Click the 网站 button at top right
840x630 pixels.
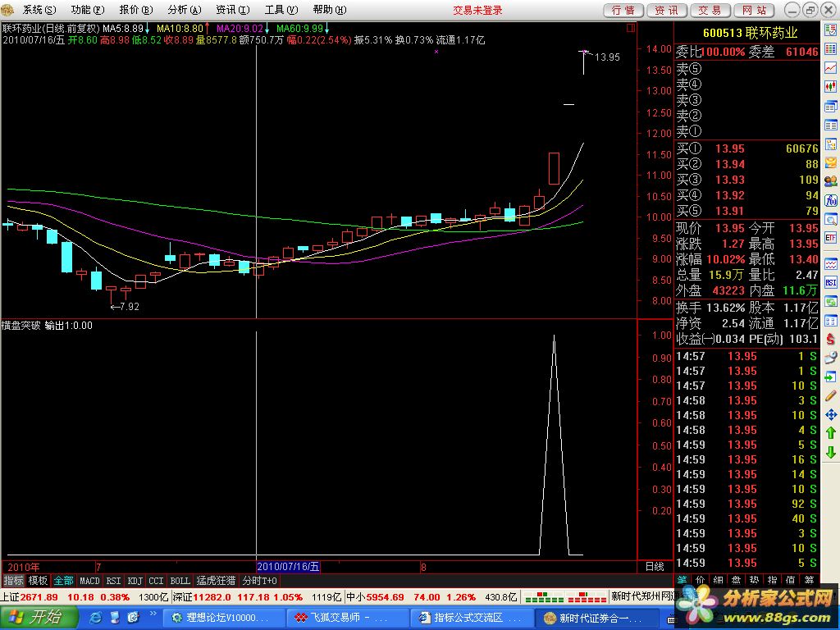[x=755, y=10]
